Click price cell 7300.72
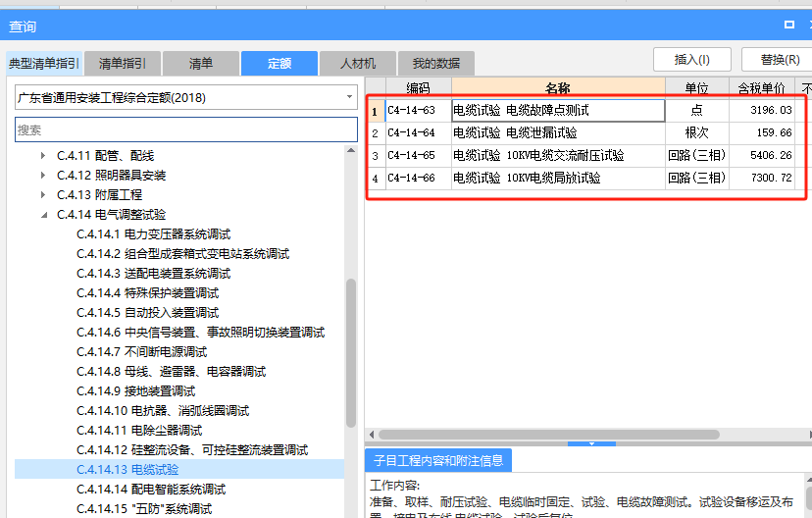This screenshot has width=812, height=518. pos(762,179)
